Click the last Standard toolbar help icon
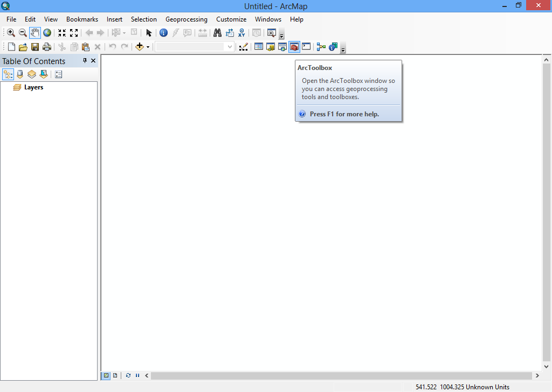The height and width of the screenshot is (392, 552). [333, 47]
